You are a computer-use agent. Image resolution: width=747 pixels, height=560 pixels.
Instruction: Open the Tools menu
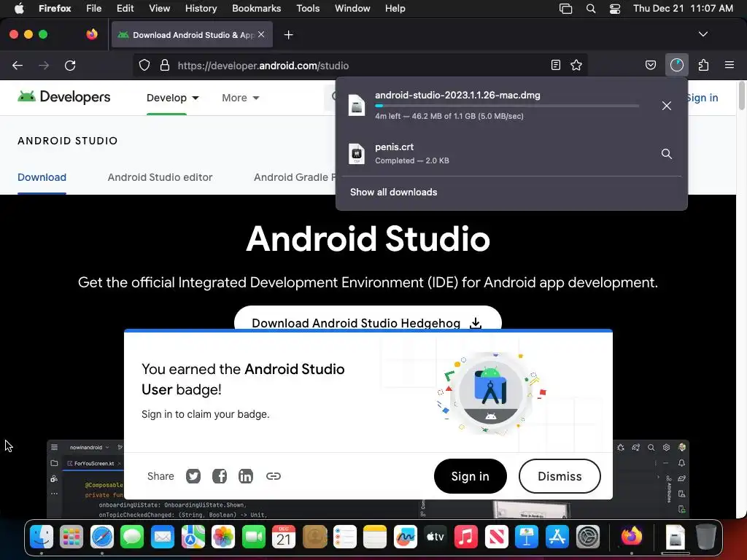point(308,9)
